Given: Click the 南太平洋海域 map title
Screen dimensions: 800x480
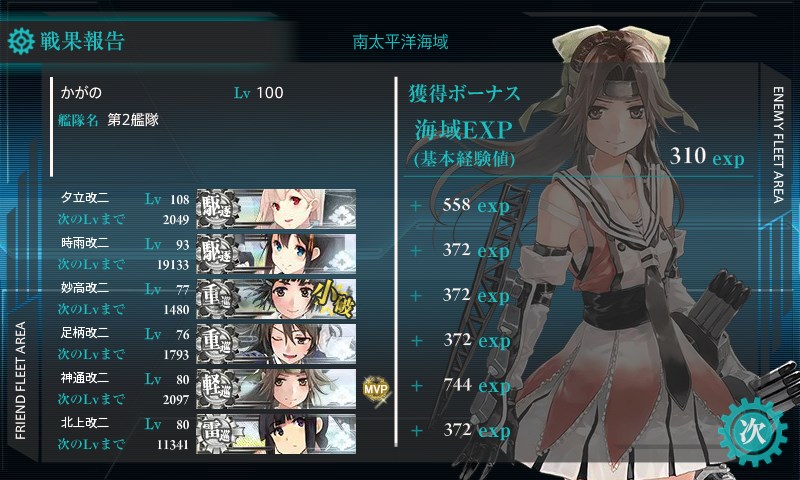Looking at the screenshot, I should [x=401, y=42].
